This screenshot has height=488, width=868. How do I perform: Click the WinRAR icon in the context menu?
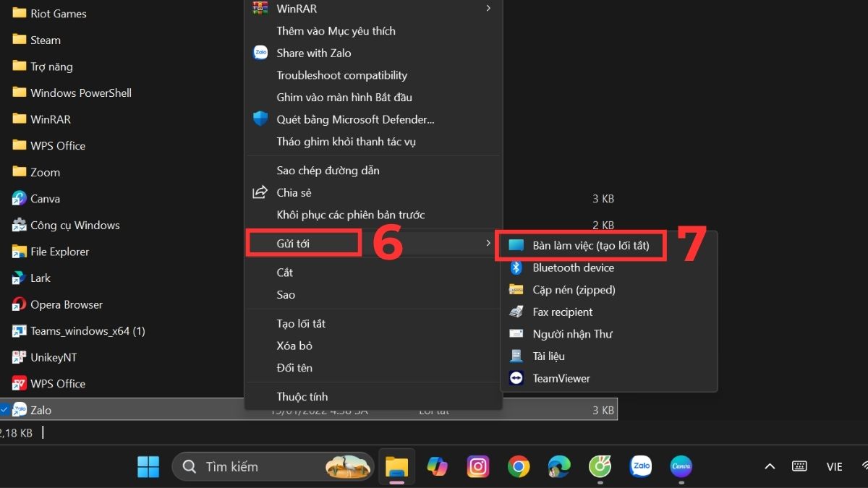pyautogui.click(x=260, y=9)
